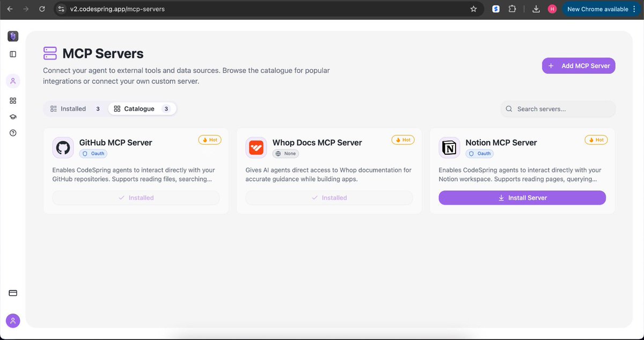Open the user avatar at sidebar bottom
Screen dimensions: 644x340
coord(13,321)
